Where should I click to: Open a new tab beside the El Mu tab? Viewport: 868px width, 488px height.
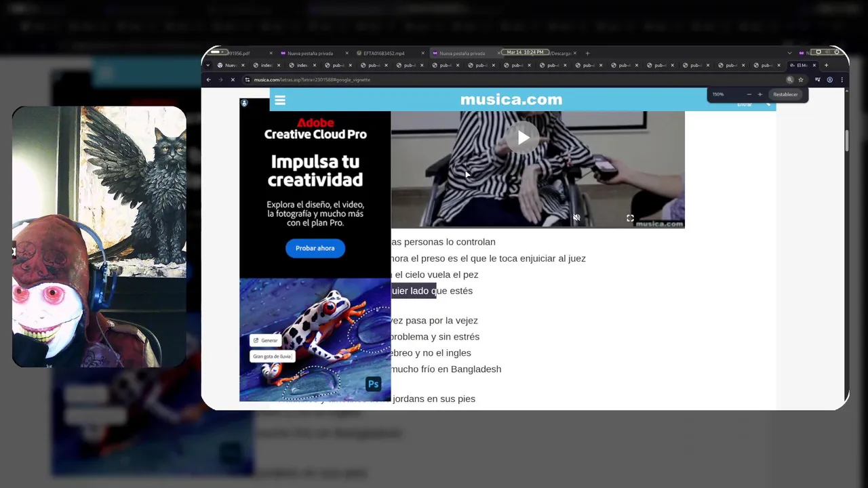click(x=826, y=65)
